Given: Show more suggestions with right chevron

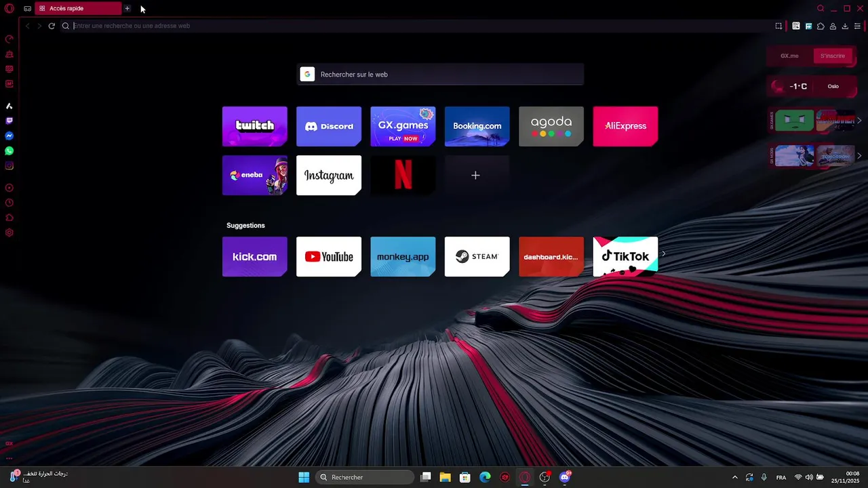Looking at the screenshot, I should [x=664, y=253].
